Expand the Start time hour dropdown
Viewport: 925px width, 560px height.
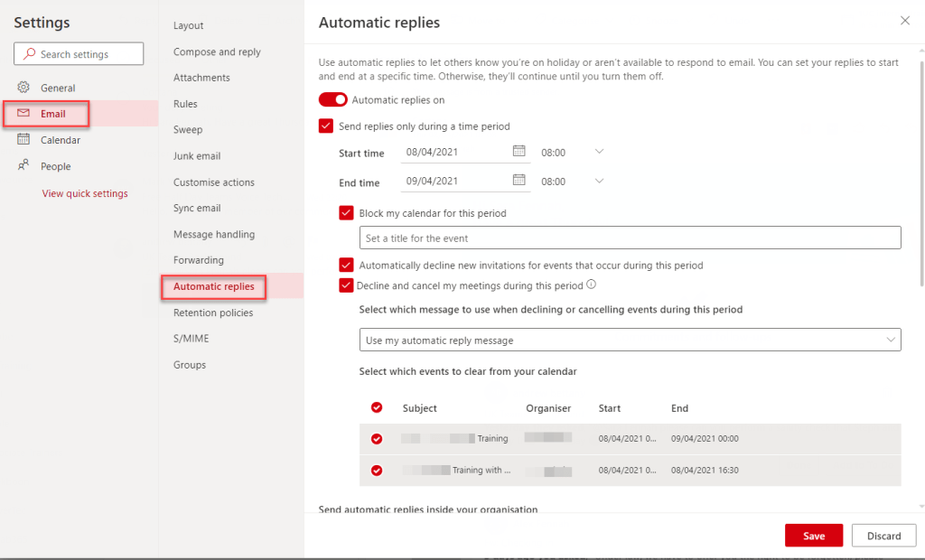[598, 152]
